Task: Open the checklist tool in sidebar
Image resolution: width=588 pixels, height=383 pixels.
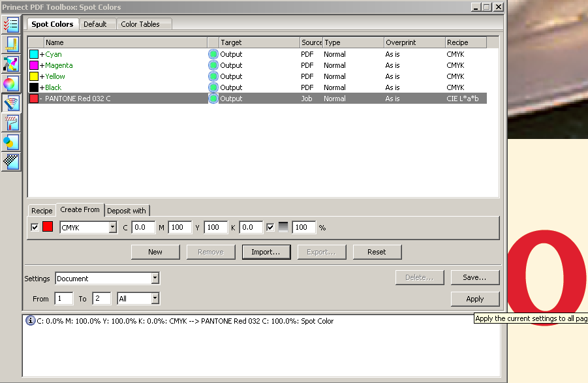Action: click(x=11, y=25)
